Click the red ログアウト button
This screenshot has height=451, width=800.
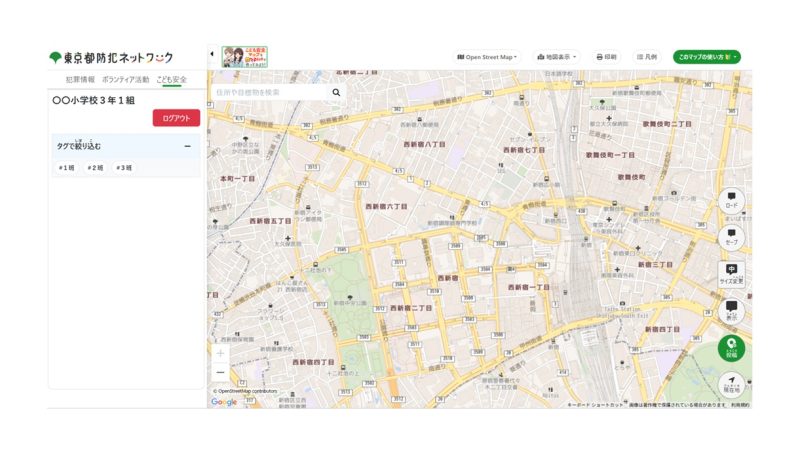pyautogui.click(x=176, y=118)
